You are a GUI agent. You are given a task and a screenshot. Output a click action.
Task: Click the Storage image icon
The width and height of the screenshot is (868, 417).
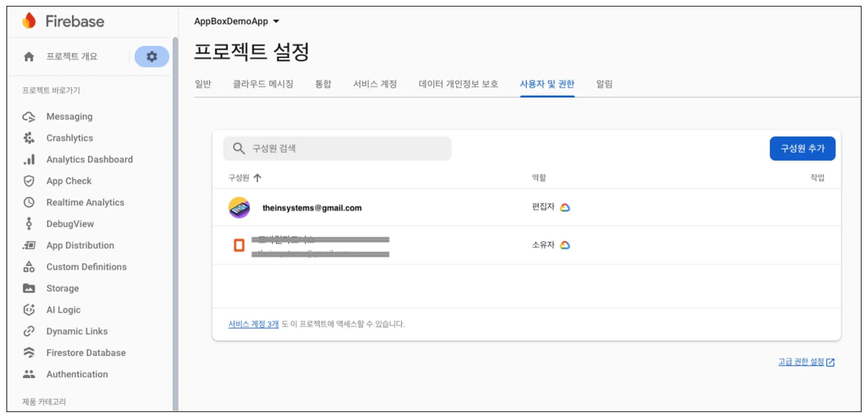pyautogui.click(x=29, y=288)
